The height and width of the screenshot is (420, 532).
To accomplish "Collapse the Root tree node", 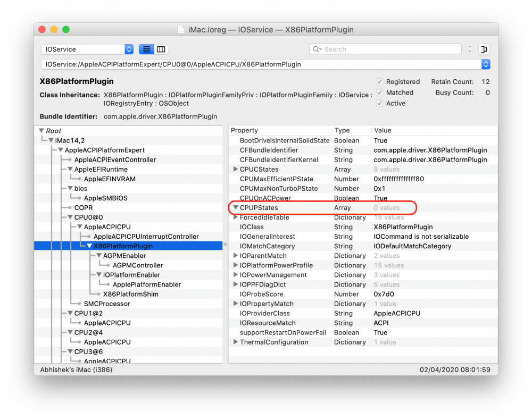I will tap(41, 130).
